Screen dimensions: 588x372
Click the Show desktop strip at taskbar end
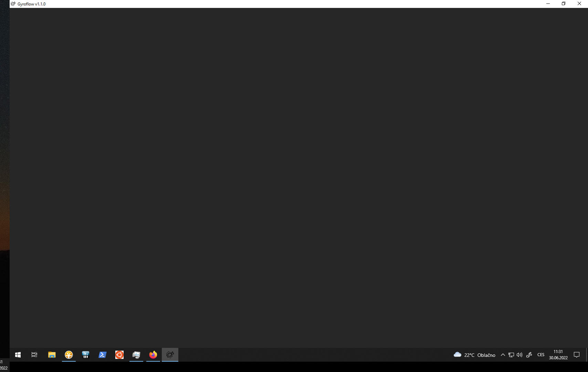click(x=587, y=355)
